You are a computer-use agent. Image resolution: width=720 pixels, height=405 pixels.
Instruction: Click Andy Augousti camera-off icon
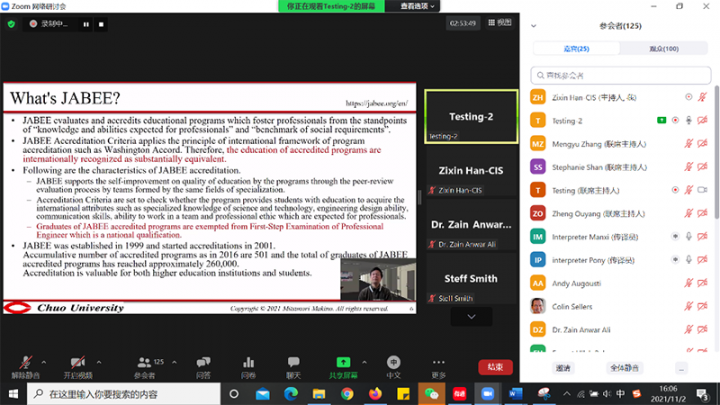[702, 283]
